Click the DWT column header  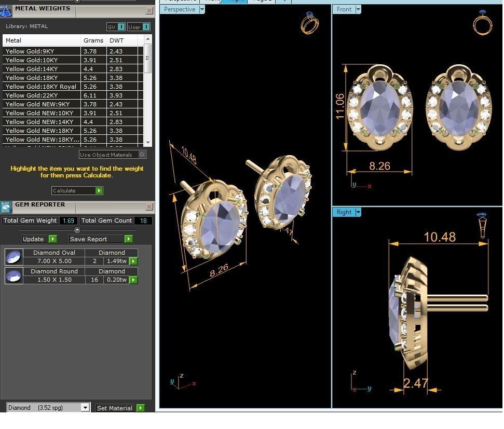(122, 40)
